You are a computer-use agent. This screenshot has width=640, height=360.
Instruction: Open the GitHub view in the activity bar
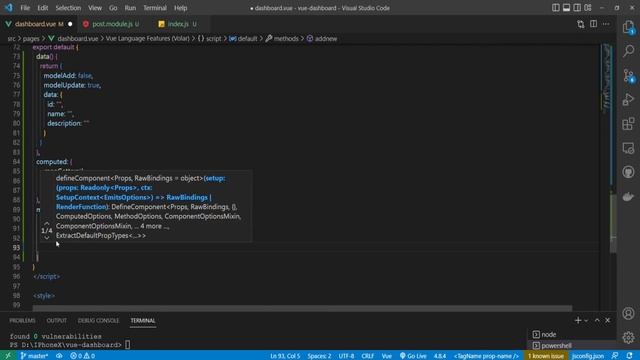coord(629,172)
